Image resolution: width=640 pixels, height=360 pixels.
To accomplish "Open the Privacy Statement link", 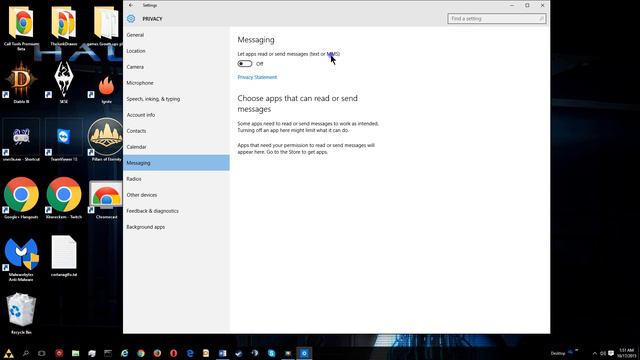I will coord(257,77).
